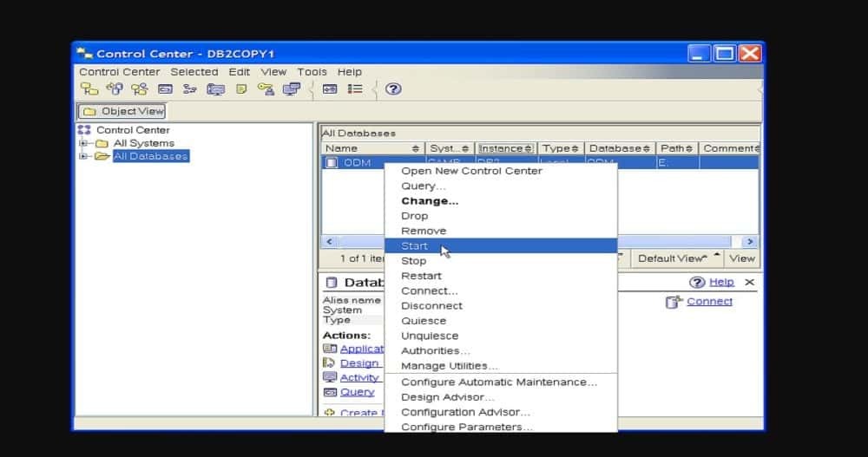Click the yellow note Journal toolbar icon
The height and width of the screenshot is (457, 868).
click(x=241, y=89)
